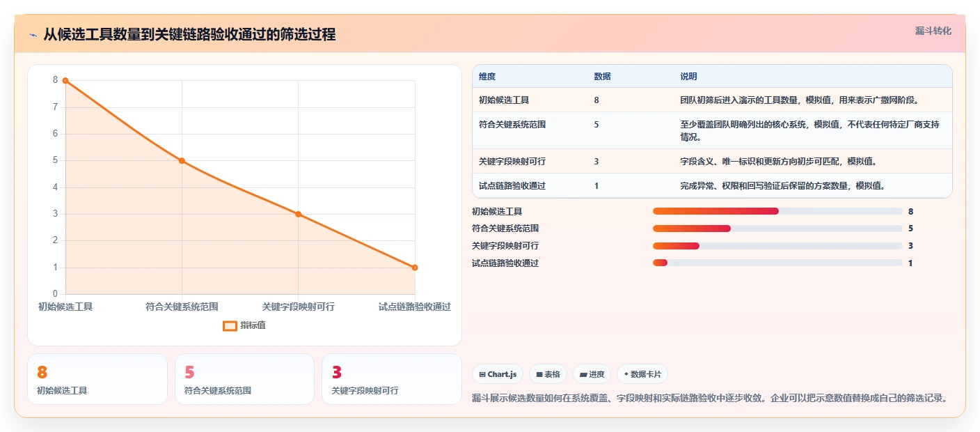Image resolution: width=980 pixels, height=432 pixels.
Task: Click the x-axis label 关键字段映射可行
Action: [298, 307]
